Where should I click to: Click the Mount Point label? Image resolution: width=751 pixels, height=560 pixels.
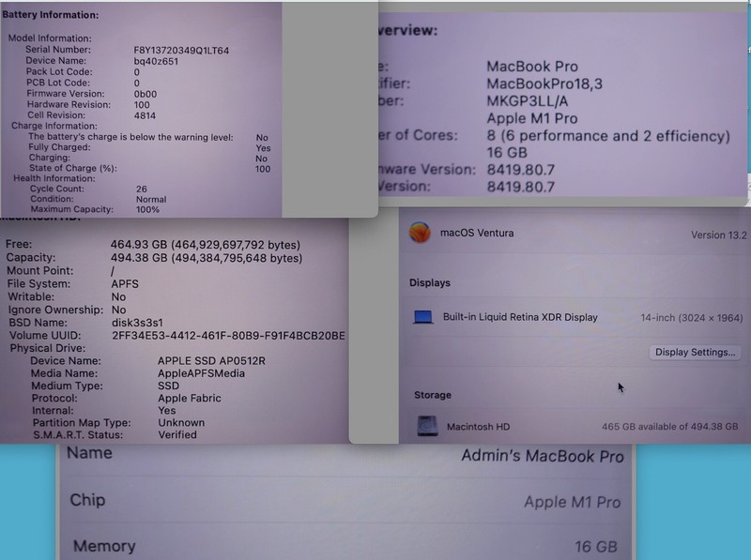[39, 271]
